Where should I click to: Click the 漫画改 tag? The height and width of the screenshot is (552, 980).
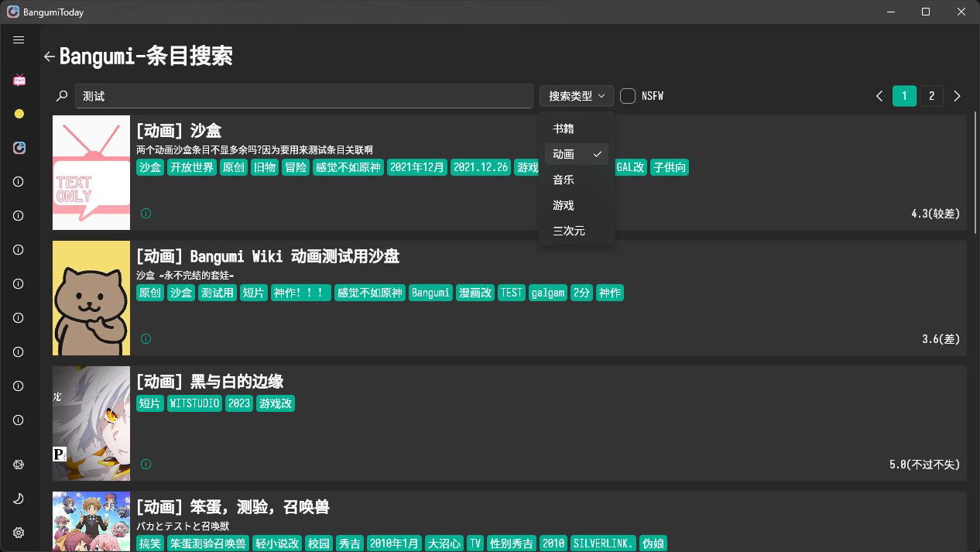pos(475,293)
